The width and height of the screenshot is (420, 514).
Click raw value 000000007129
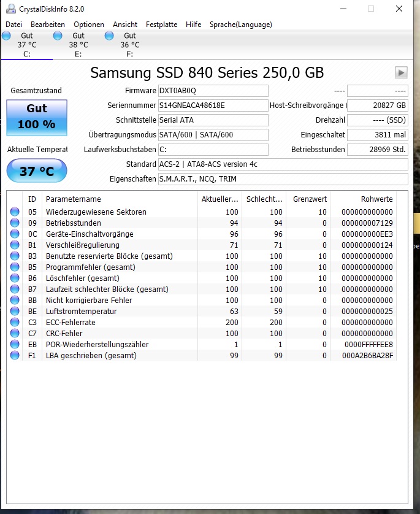tap(367, 223)
